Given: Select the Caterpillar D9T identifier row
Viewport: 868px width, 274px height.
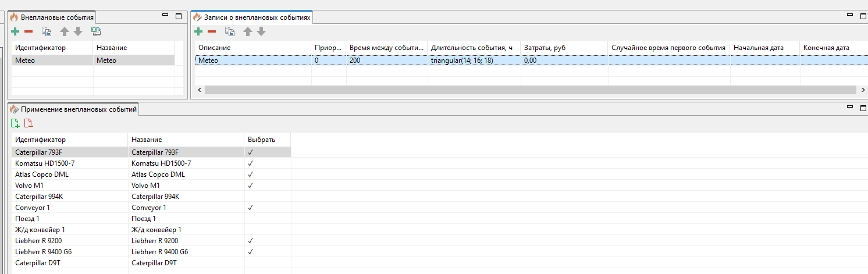Looking at the screenshot, I should (70, 263).
